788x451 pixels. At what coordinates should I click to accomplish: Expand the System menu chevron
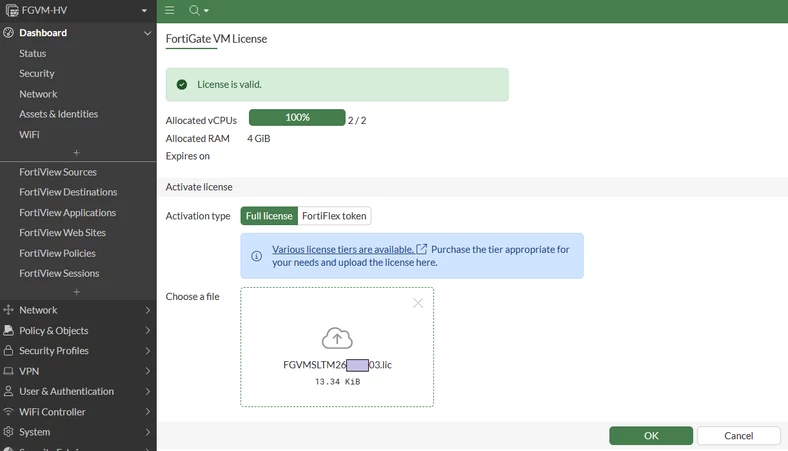click(148, 432)
